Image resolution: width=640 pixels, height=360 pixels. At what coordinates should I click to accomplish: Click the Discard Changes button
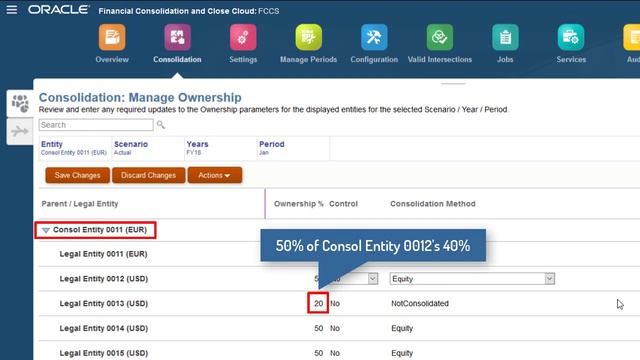coord(149,175)
